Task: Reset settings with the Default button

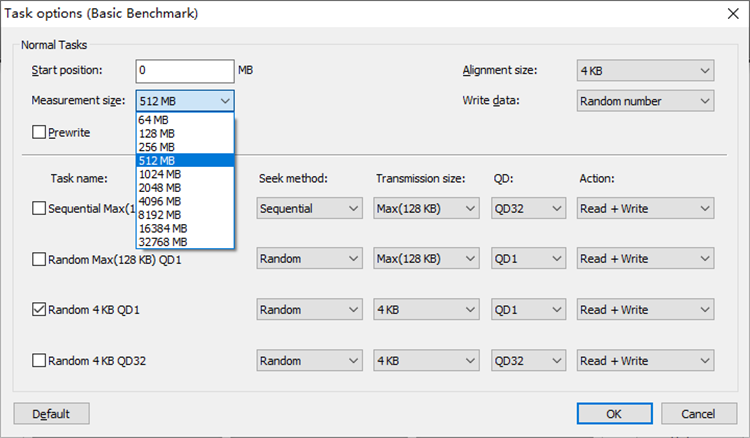Action: (x=51, y=414)
